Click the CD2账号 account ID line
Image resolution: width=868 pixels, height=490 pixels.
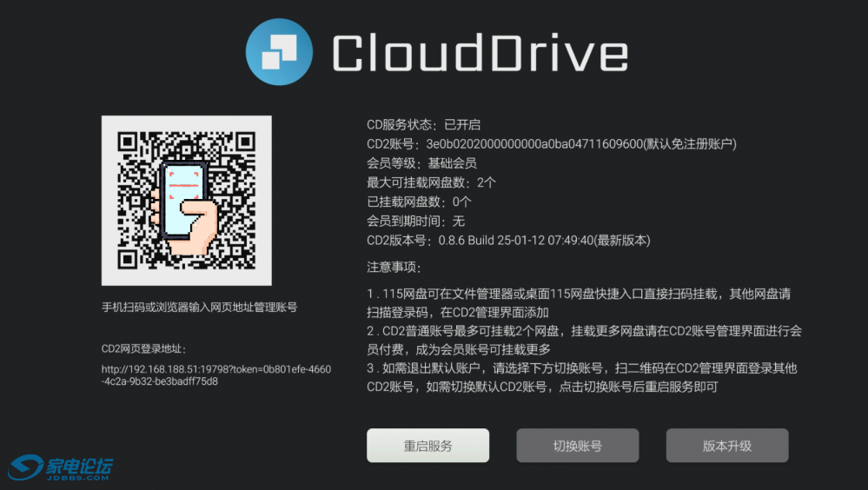552,144
